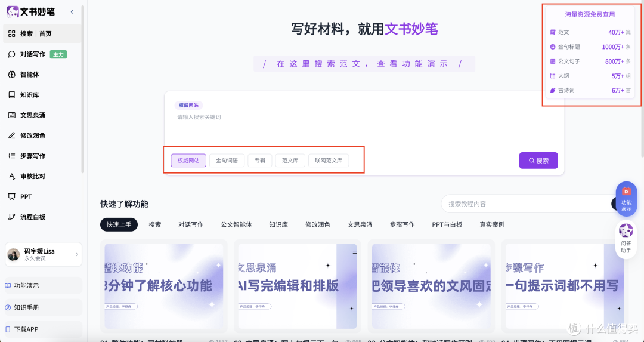Click the 下载APP phone icon
Image resolution: width=644 pixels, height=342 pixels.
tap(8, 329)
